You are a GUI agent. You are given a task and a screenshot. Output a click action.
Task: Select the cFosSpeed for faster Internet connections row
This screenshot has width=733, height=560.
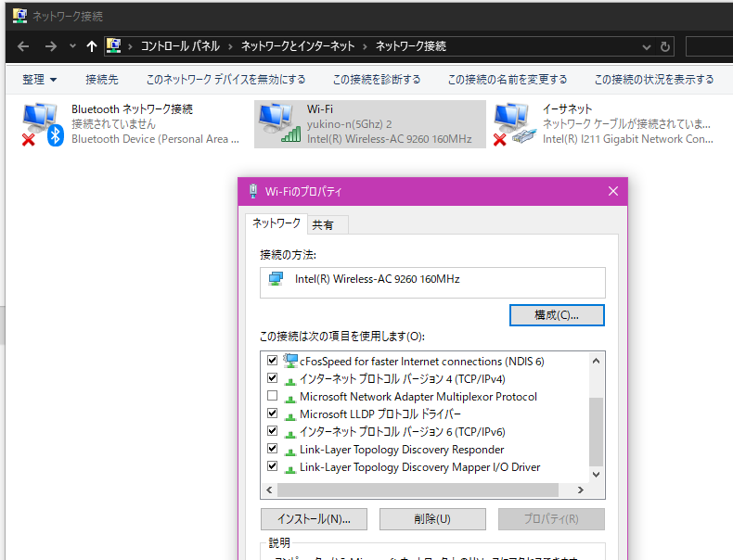421,362
